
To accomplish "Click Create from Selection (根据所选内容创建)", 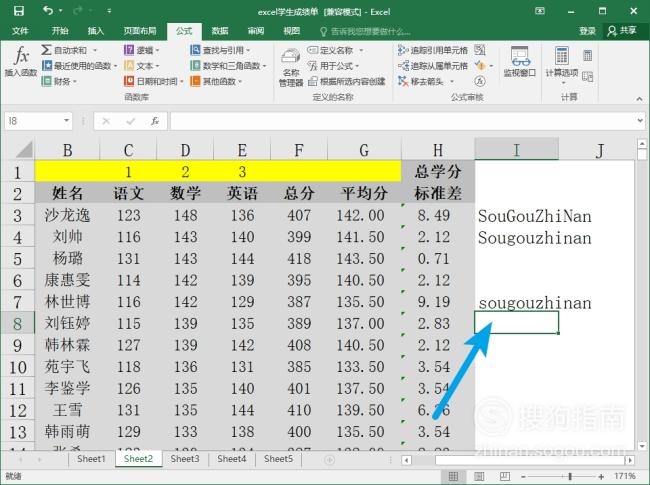I will [x=347, y=81].
